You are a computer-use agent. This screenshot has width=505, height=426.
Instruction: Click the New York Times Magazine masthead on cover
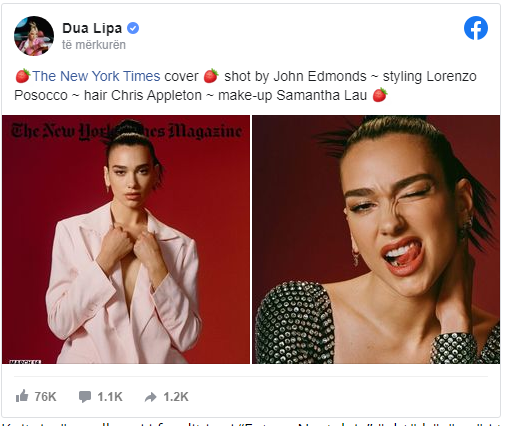(126, 131)
